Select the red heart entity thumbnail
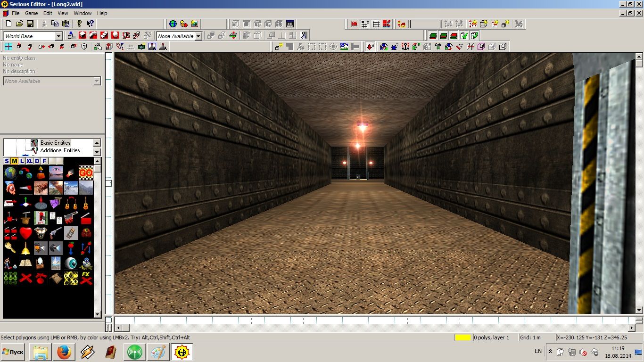644x362 pixels. 25,233
